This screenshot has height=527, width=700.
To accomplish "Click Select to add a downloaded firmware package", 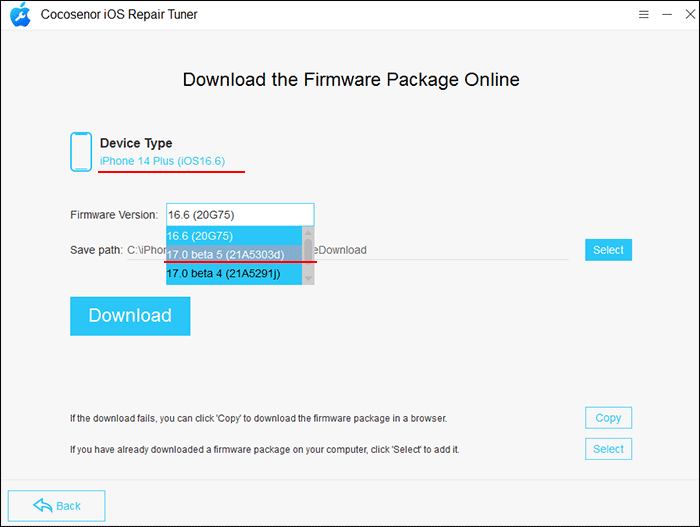I will coord(608,449).
